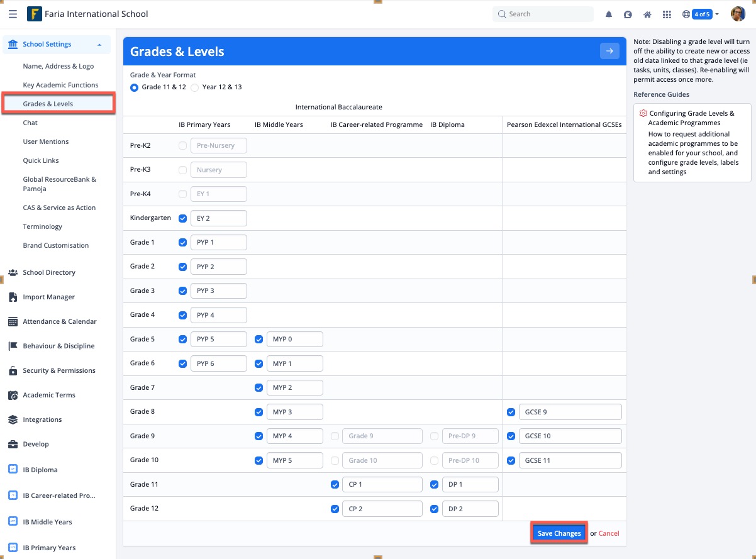The height and width of the screenshot is (559, 756).
Task: Open Brand Customisation settings
Action: pyautogui.click(x=56, y=245)
